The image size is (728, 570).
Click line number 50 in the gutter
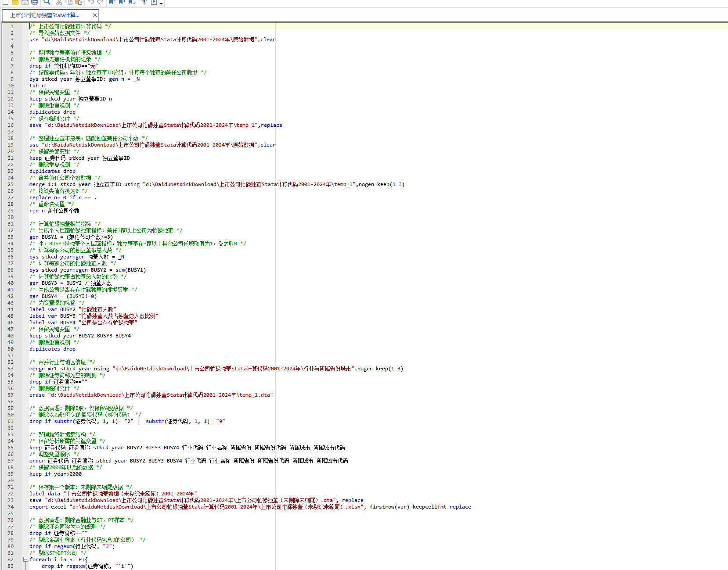click(11, 349)
